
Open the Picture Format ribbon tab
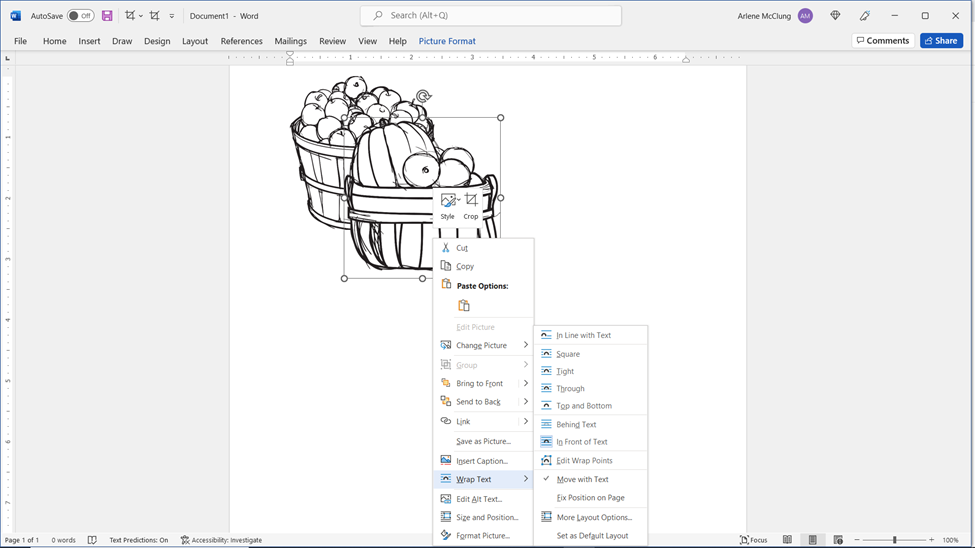click(x=447, y=41)
